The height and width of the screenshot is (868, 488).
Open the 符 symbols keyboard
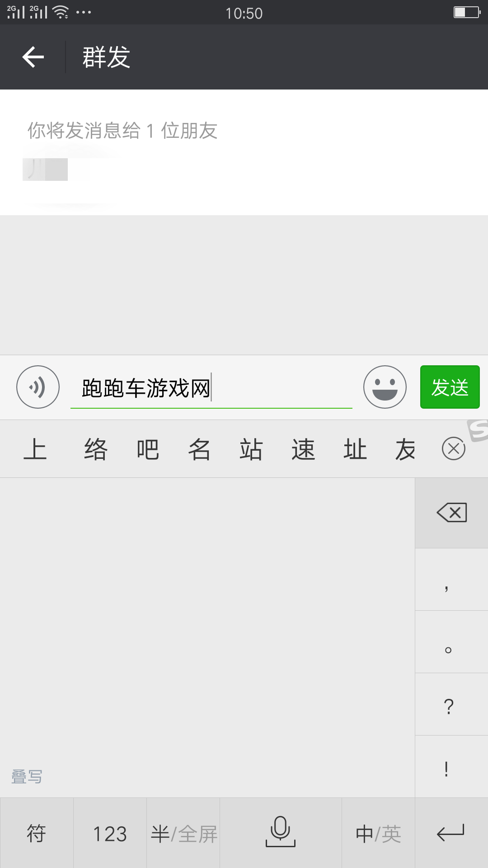point(37,833)
